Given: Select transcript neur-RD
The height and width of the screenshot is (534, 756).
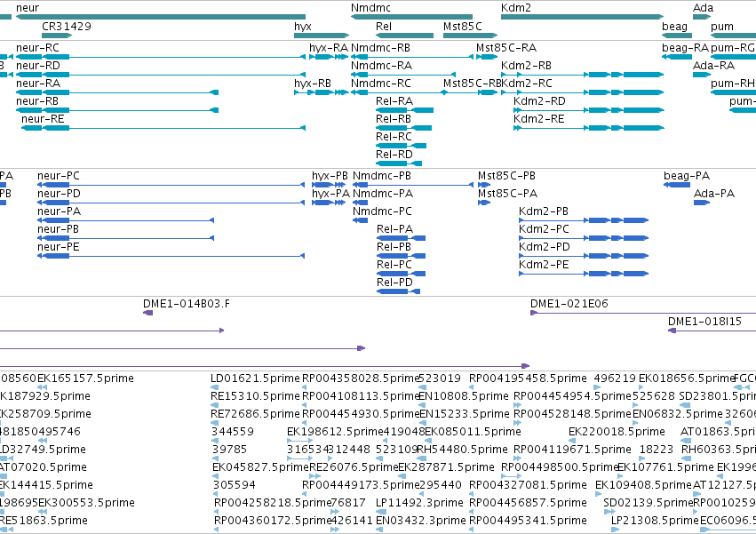Looking at the screenshot, I should [161, 75].
